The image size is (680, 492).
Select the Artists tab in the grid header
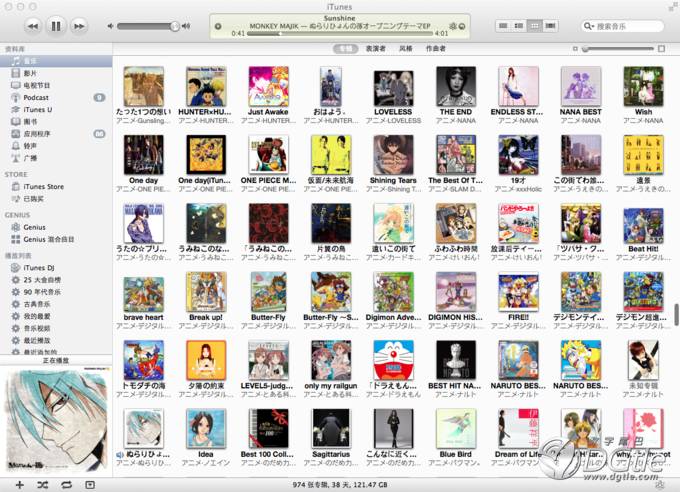[x=376, y=49]
